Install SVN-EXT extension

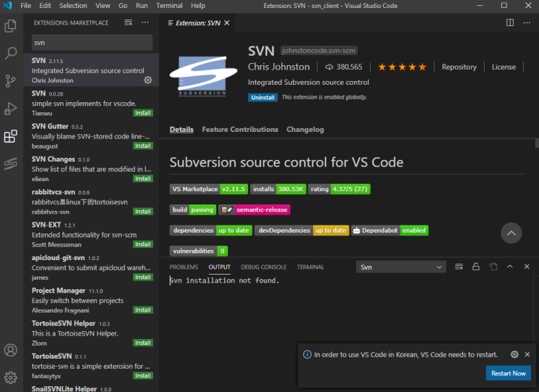click(143, 244)
